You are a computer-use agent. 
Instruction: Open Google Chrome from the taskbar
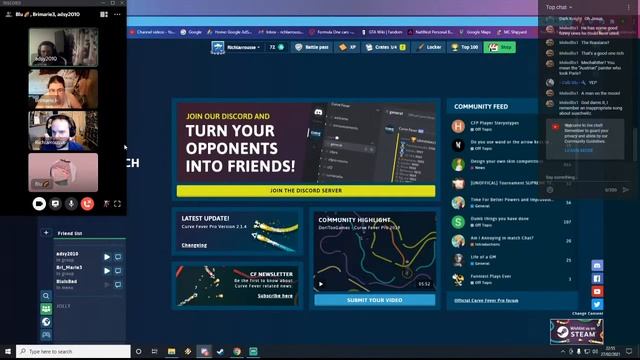[237, 351]
